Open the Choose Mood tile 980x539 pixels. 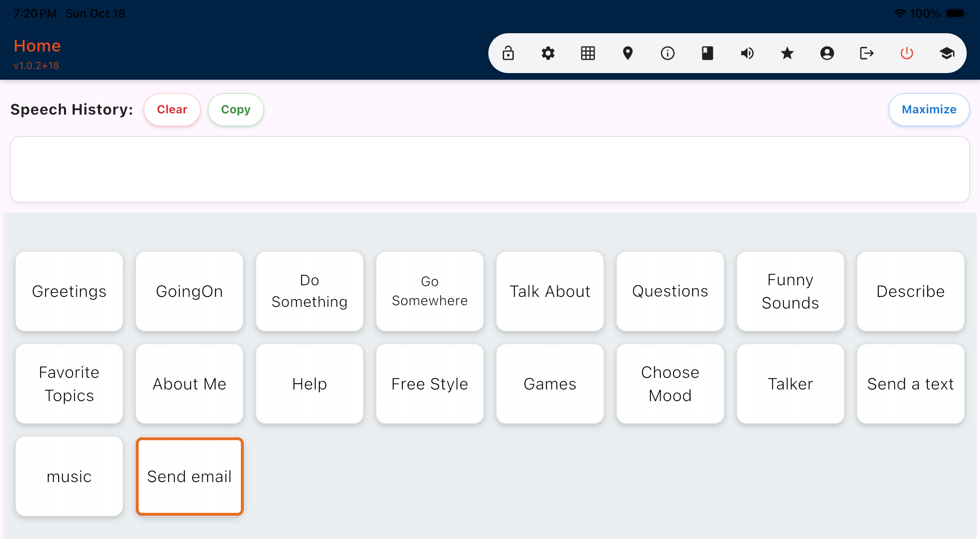(x=670, y=384)
